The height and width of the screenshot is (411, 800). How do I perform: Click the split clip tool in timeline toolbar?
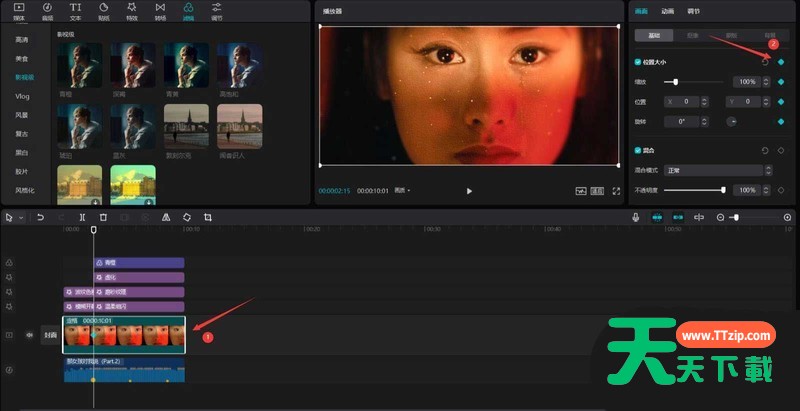(x=82, y=217)
